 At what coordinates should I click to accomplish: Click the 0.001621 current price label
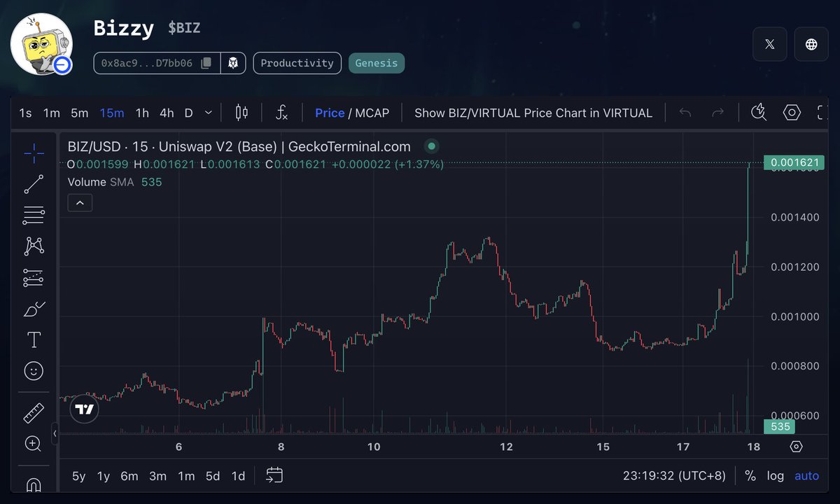point(794,162)
